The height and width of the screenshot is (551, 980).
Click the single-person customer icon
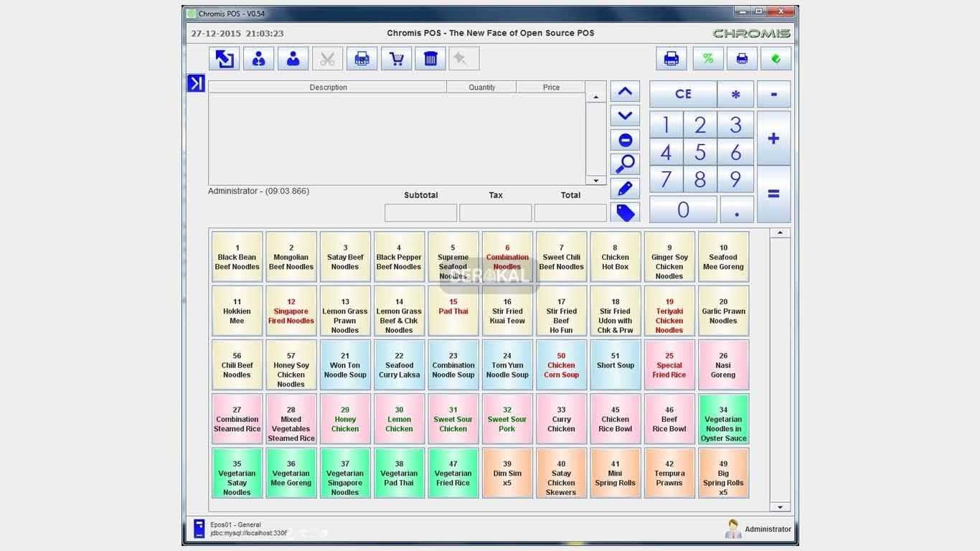pyautogui.click(x=293, y=59)
